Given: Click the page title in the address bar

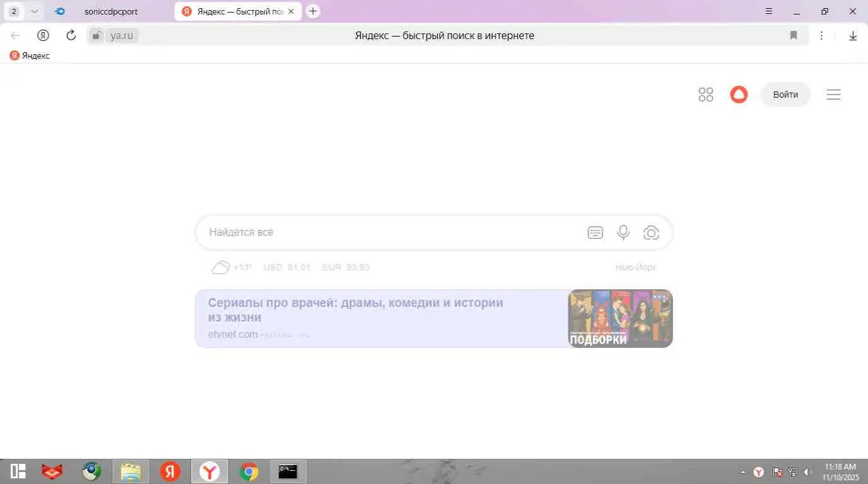Looking at the screenshot, I should coord(445,35).
